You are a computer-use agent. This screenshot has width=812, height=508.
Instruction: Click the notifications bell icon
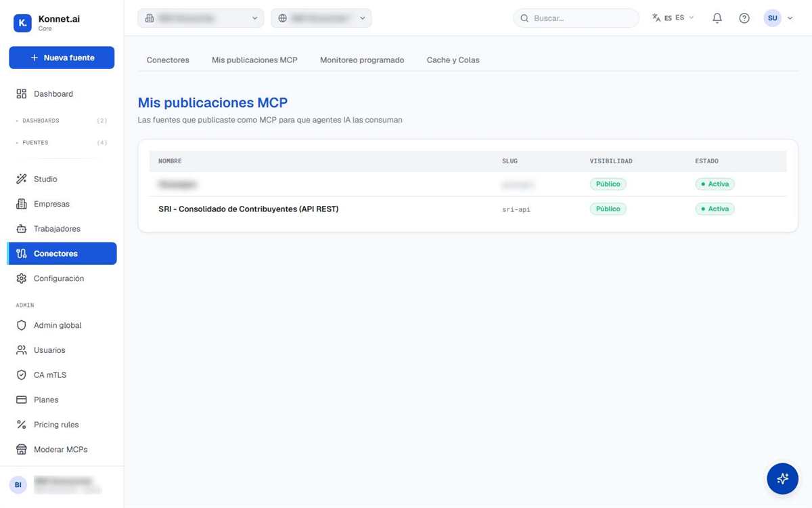(717, 18)
